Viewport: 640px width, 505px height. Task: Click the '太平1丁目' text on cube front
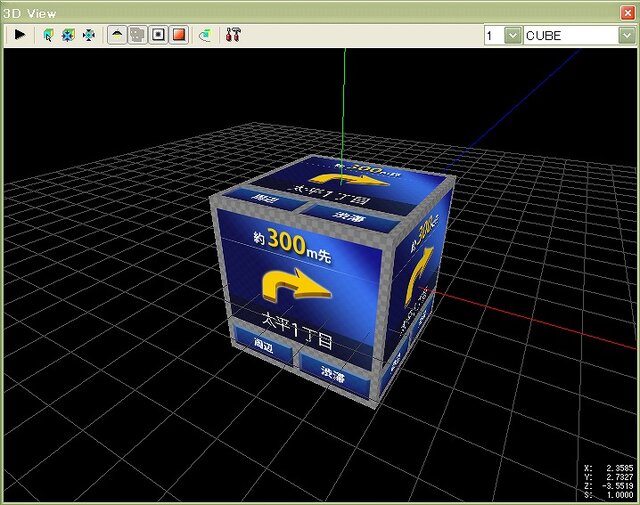297,331
